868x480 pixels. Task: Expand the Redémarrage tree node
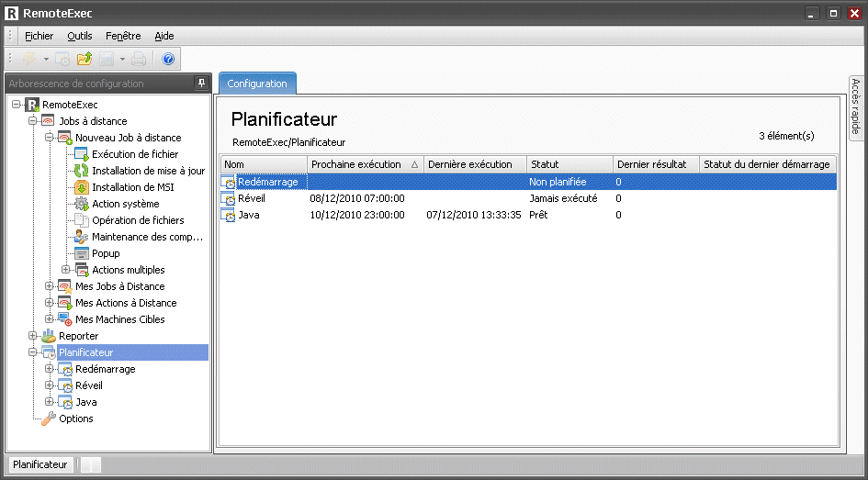[x=49, y=369]
